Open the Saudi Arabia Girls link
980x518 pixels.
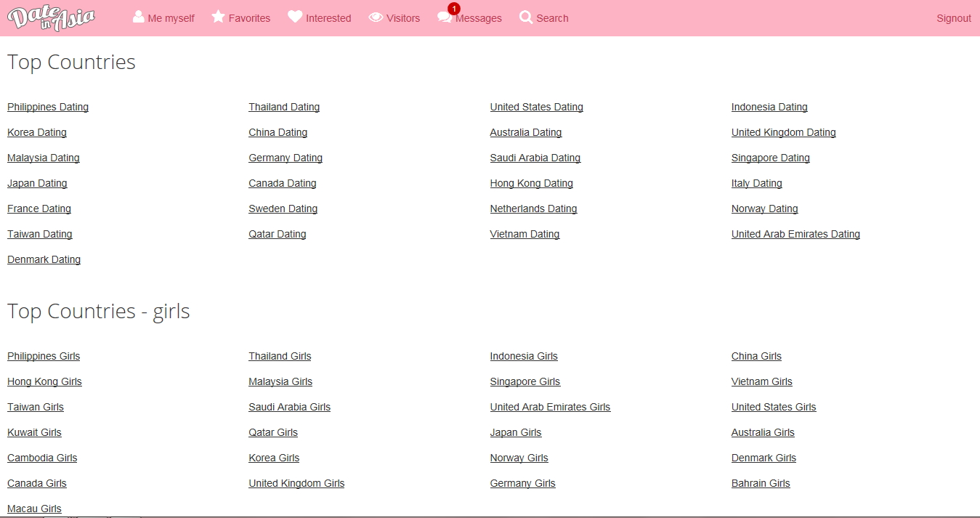point(289,407)
